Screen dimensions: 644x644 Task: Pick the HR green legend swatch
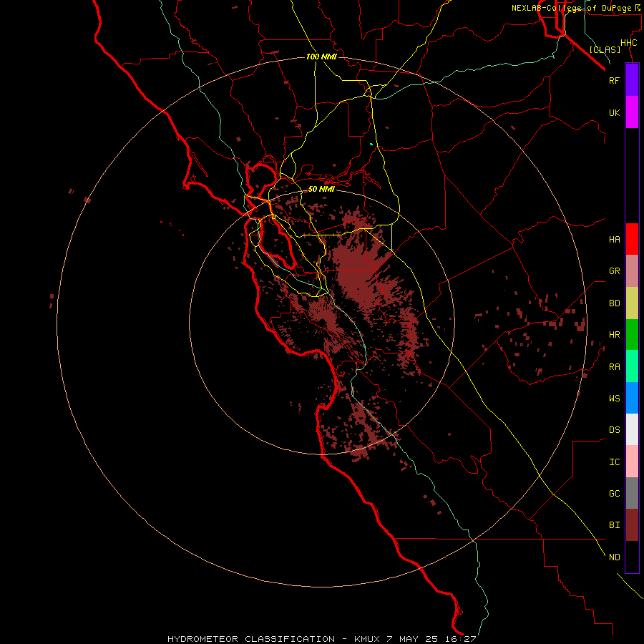tap(632, 335)
